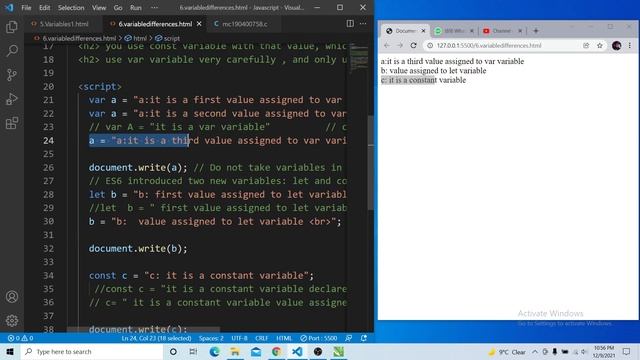Click the errors and warnings status indicator
The image size is (640, 360).
(x=20, y=338)
